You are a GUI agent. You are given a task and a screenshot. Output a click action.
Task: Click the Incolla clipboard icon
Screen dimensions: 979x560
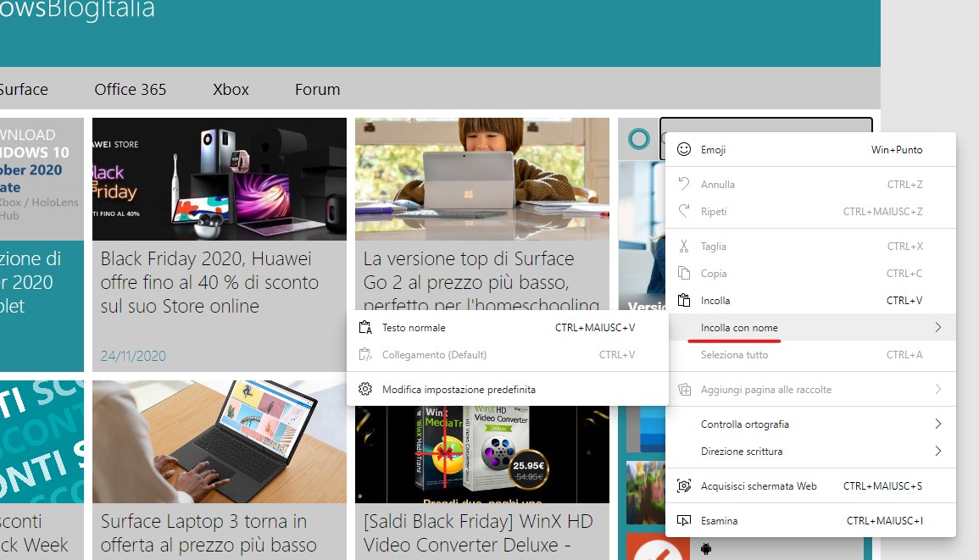[x=684, y=300]
